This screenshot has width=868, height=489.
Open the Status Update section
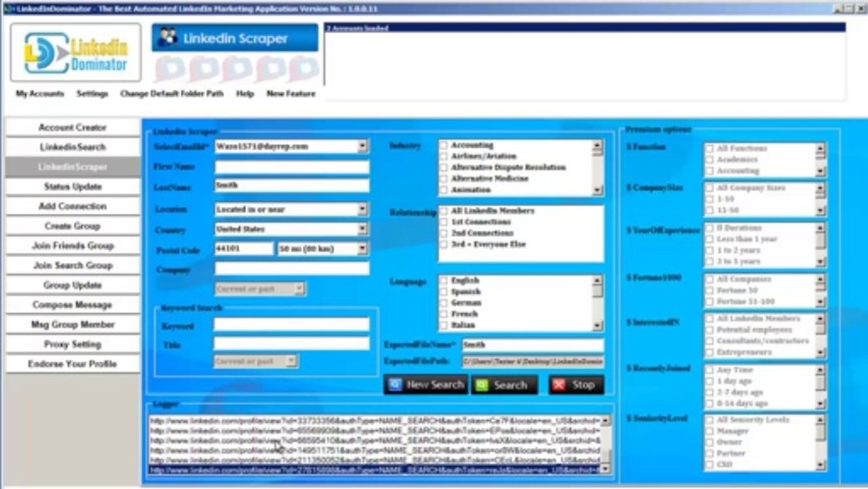tap(73, 187)
